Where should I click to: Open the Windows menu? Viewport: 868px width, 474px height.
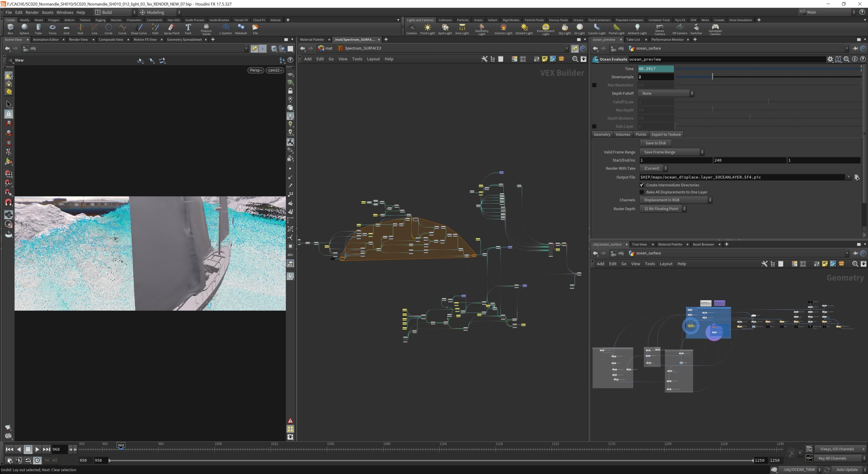[x=65, y=12]
